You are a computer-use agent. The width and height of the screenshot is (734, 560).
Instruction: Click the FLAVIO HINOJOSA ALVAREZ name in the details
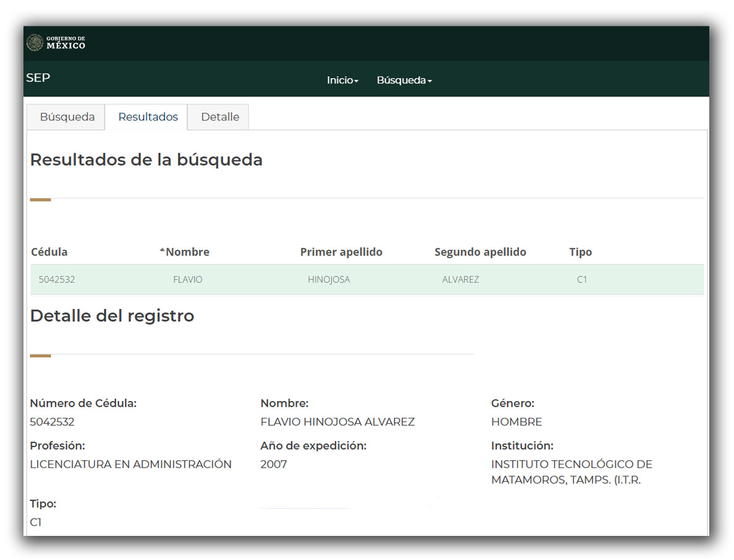pyautogui.click(x=337, y=422)
